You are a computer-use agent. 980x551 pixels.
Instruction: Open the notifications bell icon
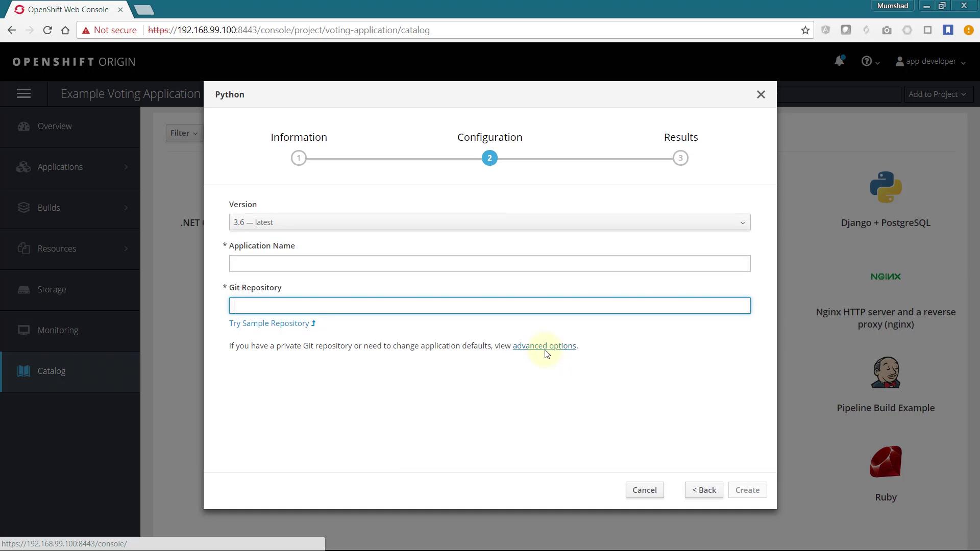pyautogui.click(x=839, y=61)
